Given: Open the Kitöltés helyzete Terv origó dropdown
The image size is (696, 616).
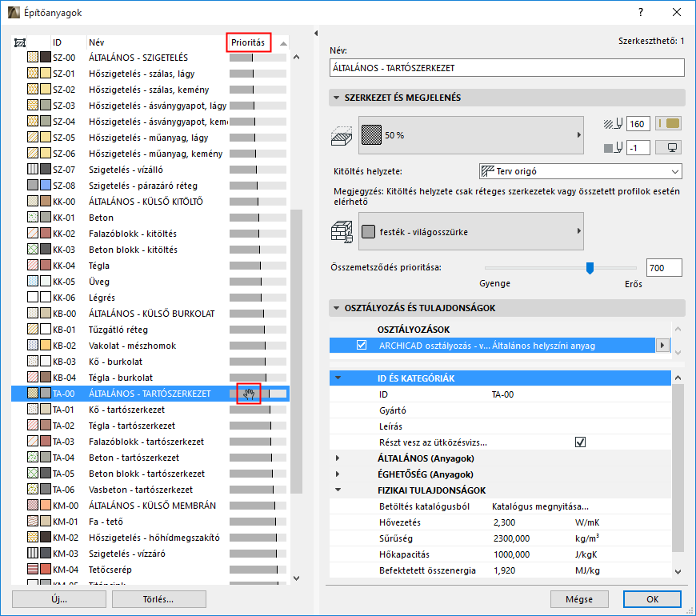Looking at the screenshot, I should point(581,171).
